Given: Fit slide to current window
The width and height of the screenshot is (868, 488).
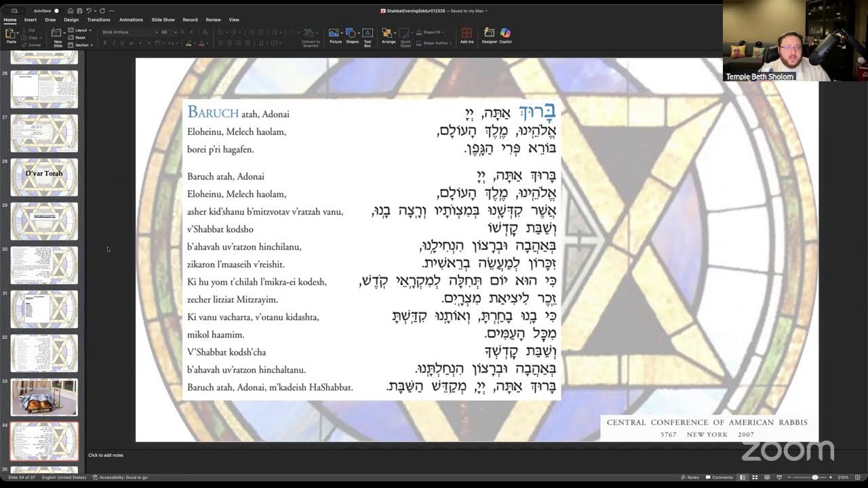Looking at the screenshot, I should tap(857, 477).
